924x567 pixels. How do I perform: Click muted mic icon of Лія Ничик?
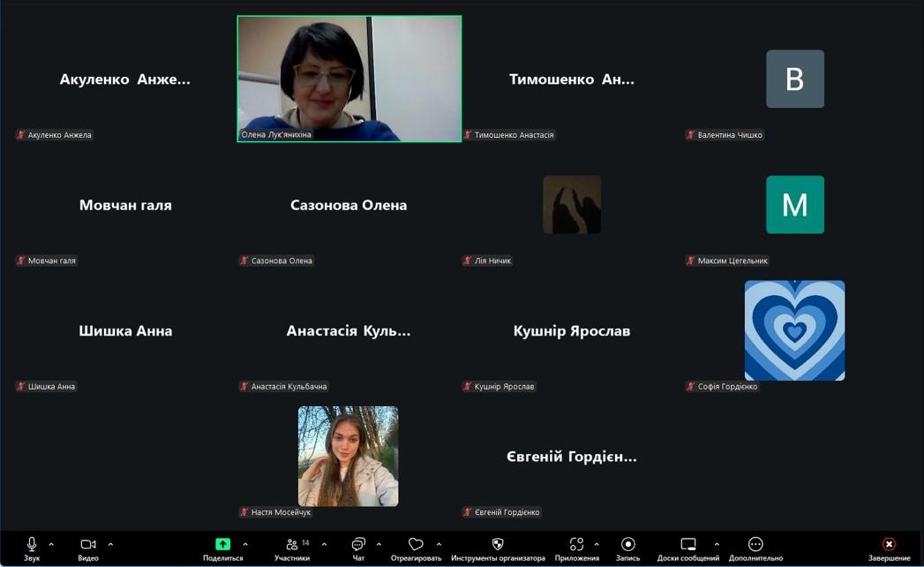tap(468, 261)
